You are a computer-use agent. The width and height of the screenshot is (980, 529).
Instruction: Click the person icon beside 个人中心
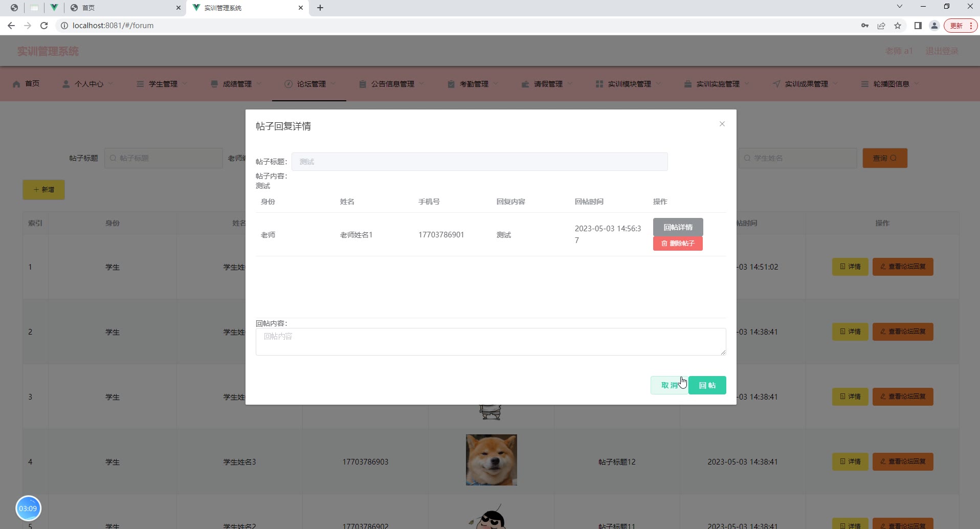click(x=66, y=84)
